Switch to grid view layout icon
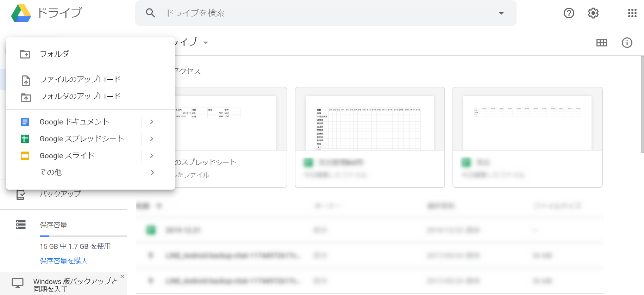The image size is (644, 295). [x=602, y=43]
